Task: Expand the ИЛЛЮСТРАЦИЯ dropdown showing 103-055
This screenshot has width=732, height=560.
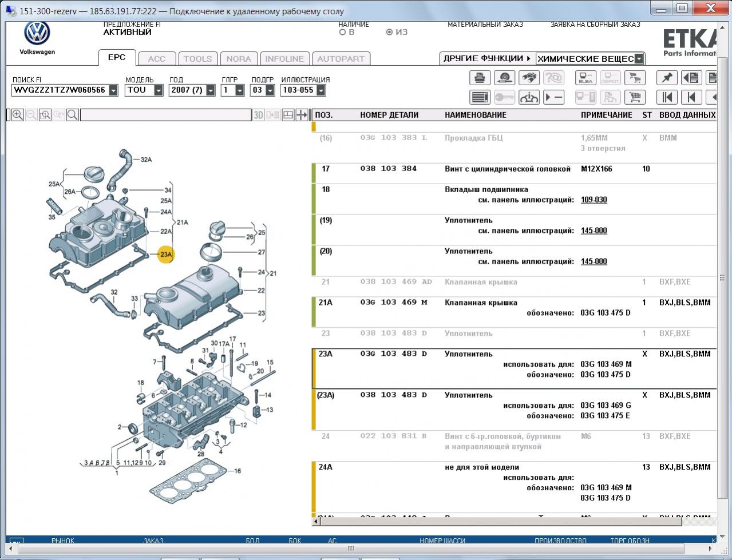Action: pos(321,90)
